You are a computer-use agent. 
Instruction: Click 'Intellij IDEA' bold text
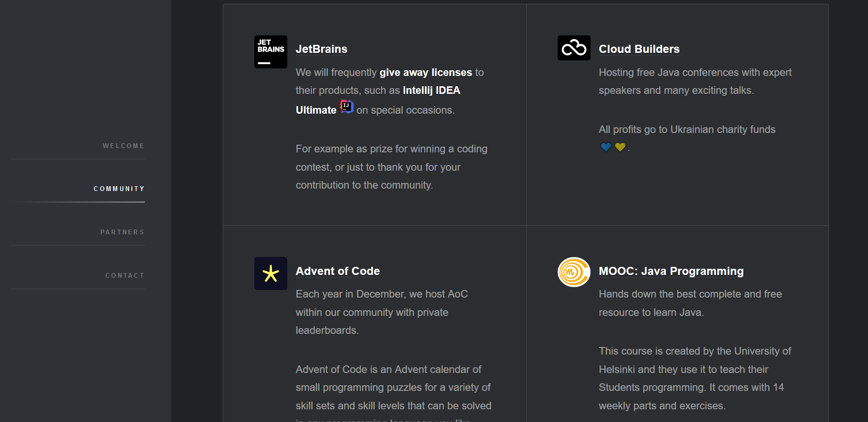click(431, 90)
